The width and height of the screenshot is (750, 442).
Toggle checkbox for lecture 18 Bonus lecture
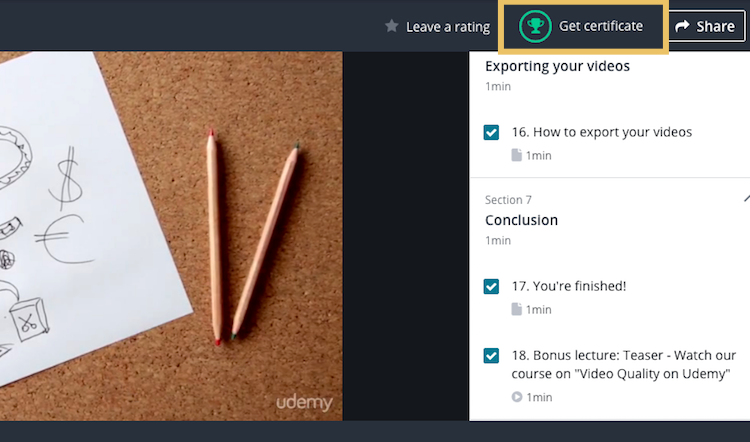(491, 356)
